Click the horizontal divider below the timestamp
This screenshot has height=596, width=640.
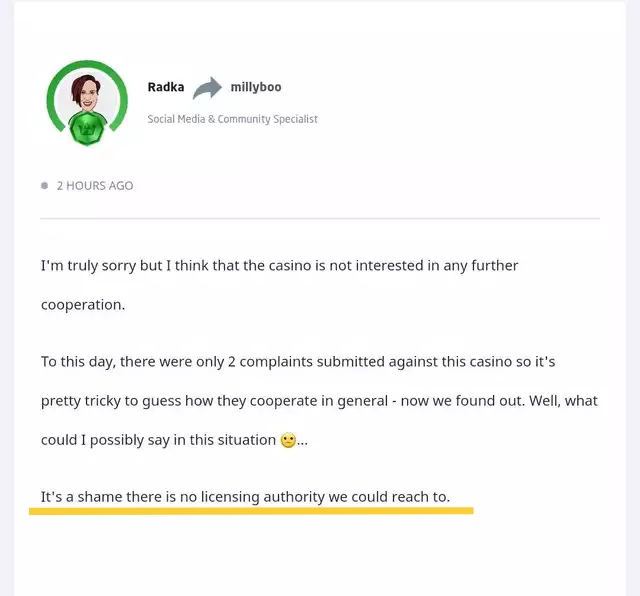click(320, 218)
